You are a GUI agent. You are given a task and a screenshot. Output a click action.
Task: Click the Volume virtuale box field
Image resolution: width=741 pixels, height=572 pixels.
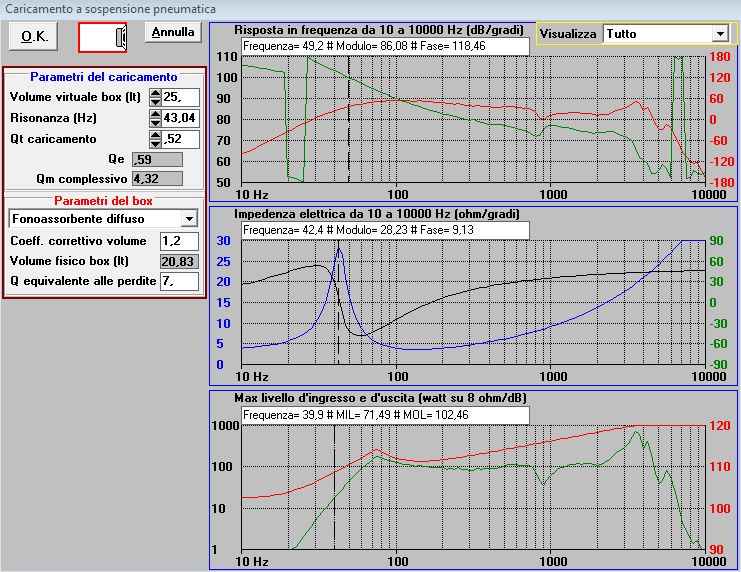[181, 97]
